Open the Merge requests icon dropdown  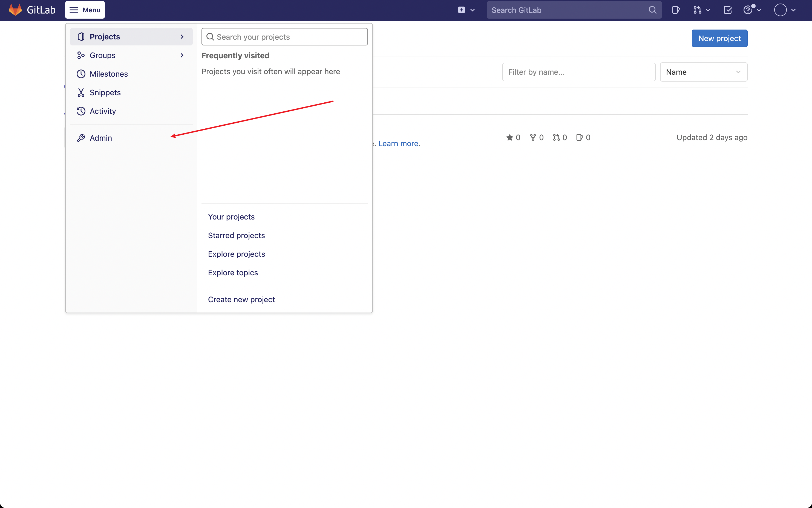pos(701,10)
